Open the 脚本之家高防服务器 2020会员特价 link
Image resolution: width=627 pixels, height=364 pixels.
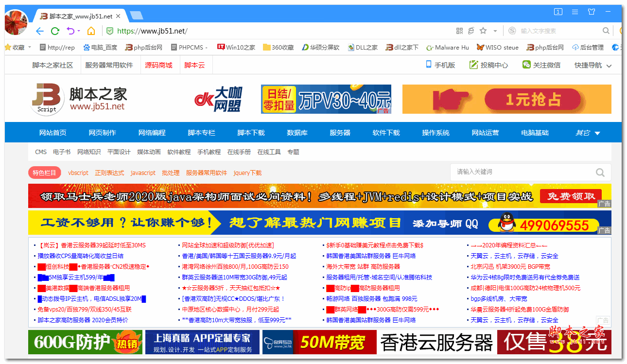(x=83, y=320)
